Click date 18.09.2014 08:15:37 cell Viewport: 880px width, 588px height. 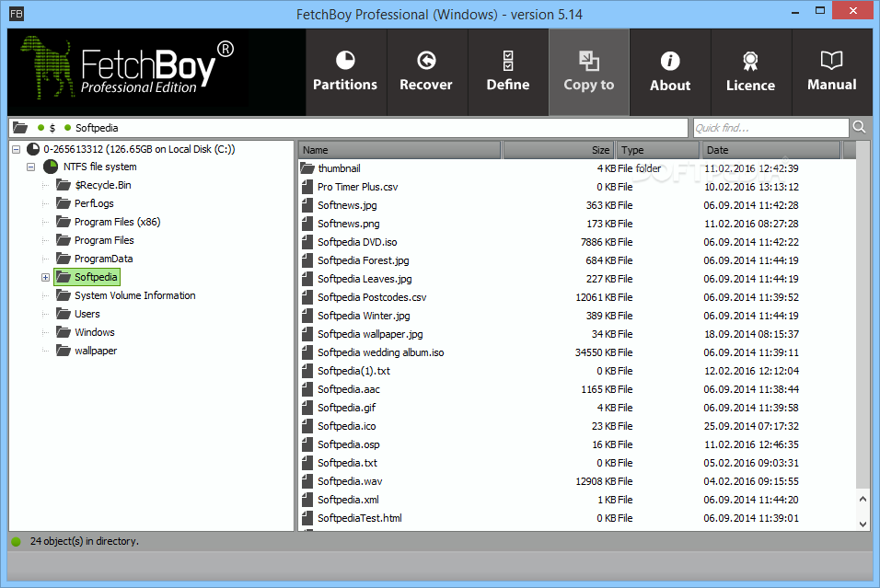751,334
